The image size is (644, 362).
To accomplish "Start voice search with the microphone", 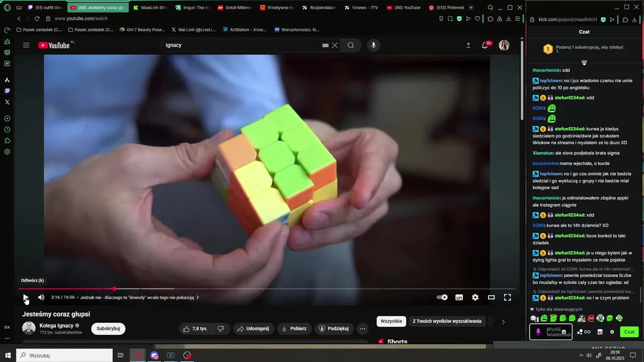I will [x=373, y=45].
